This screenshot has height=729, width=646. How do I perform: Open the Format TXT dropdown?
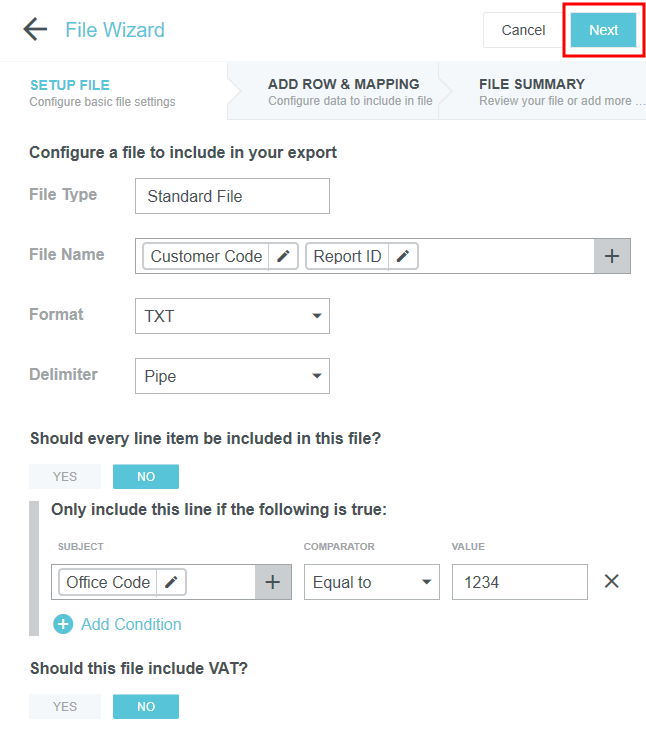coord(232,316)
